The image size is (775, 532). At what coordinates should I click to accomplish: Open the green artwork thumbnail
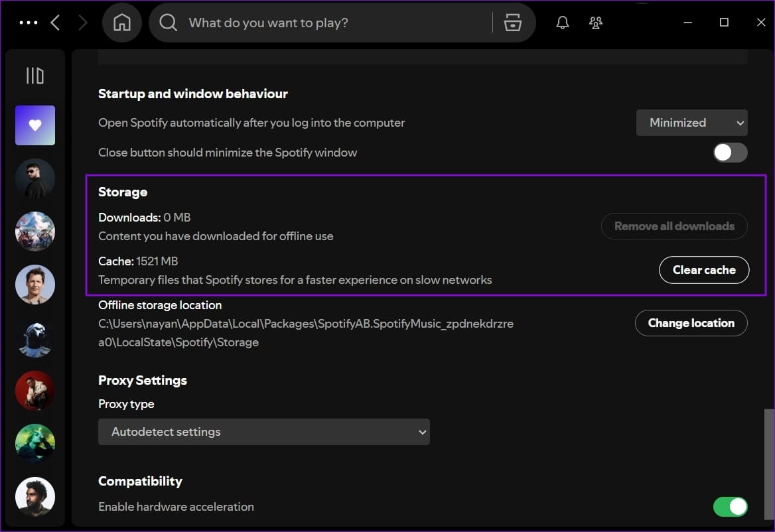click(x=35, y=444)
